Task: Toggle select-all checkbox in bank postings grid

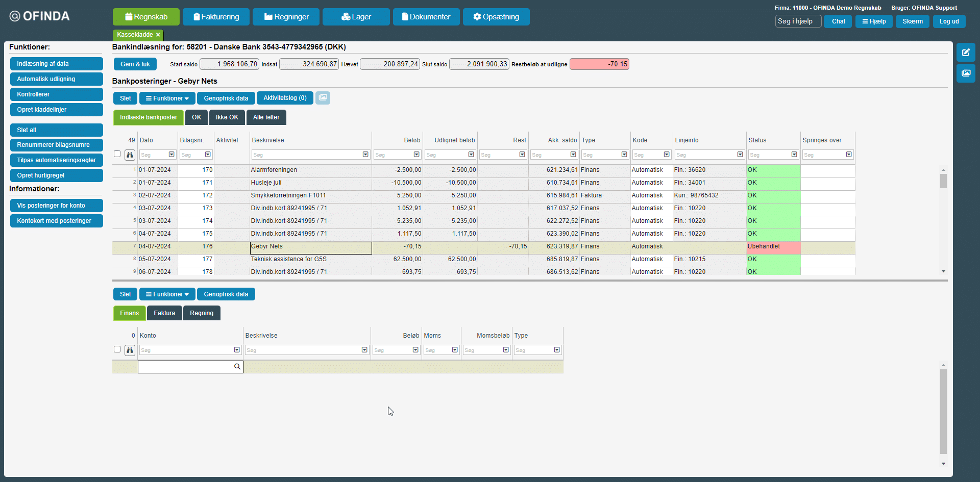Action: click(117, 154)
